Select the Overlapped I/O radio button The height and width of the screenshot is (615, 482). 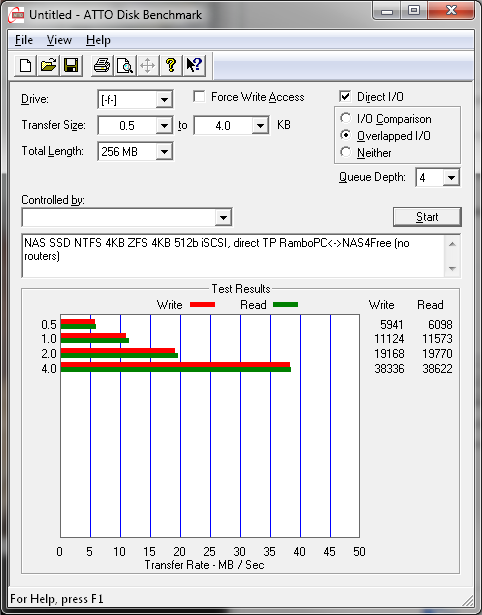point(346,135)
